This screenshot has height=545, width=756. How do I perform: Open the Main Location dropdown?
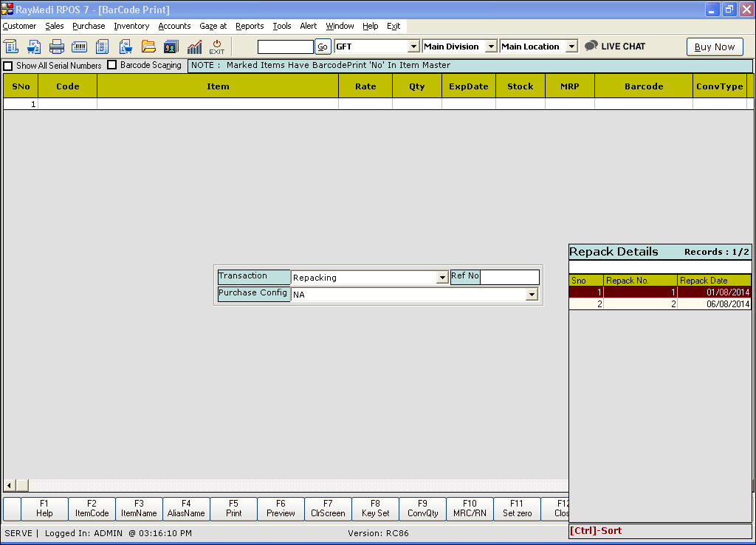click(x=571, y=47)
